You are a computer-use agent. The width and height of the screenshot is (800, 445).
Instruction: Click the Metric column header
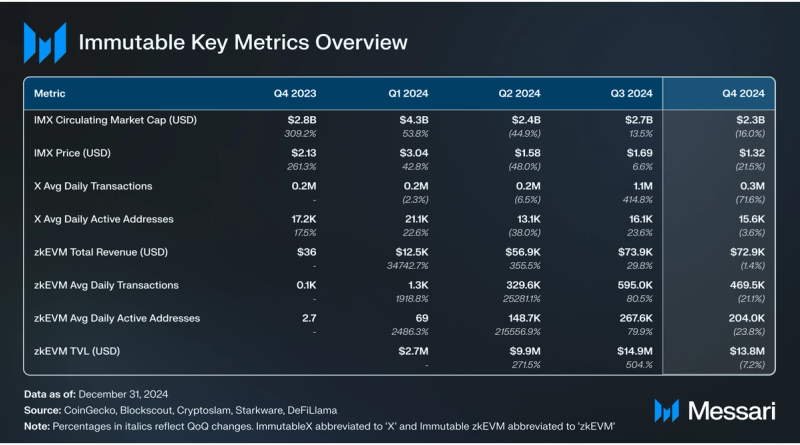tap(50, 93)
